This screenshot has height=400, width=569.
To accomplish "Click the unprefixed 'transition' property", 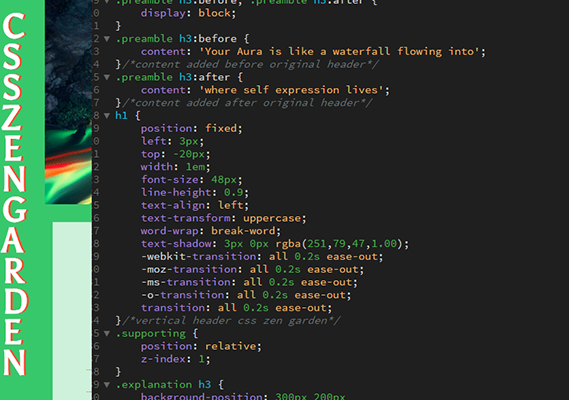I will click(173, 308).
